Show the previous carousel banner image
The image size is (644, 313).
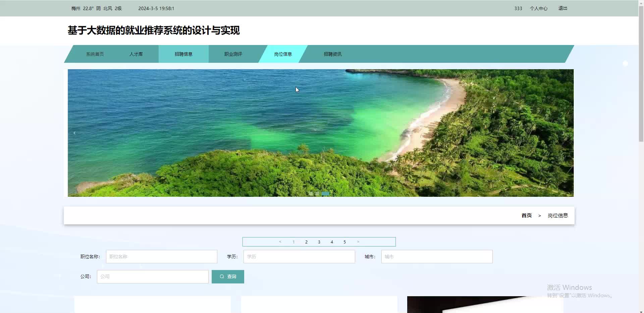(74, 133)
